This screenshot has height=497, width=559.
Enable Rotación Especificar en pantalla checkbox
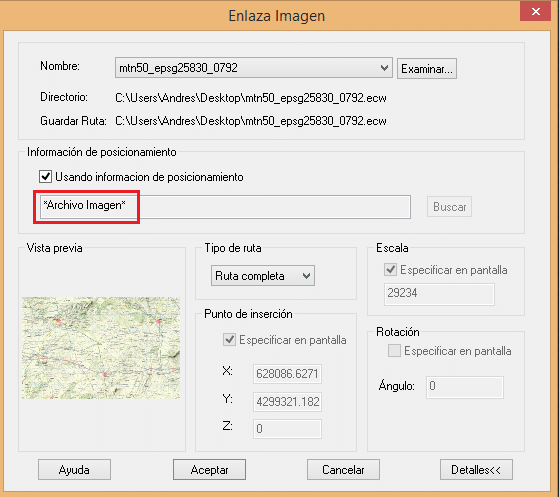tap(394, 350)
